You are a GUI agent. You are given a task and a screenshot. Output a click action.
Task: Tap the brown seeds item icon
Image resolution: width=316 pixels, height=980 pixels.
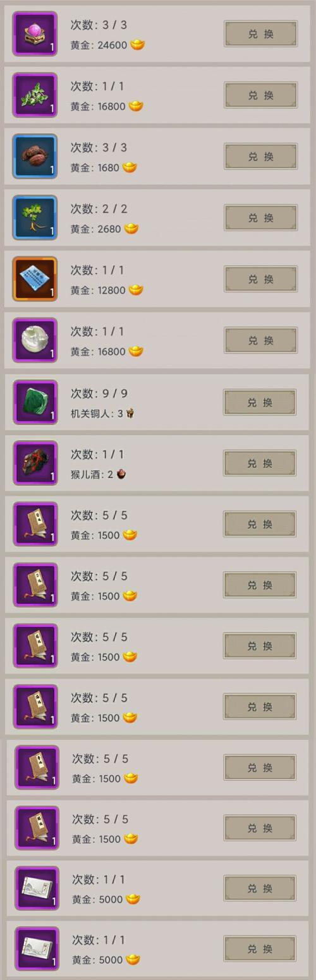coord(35,156)
